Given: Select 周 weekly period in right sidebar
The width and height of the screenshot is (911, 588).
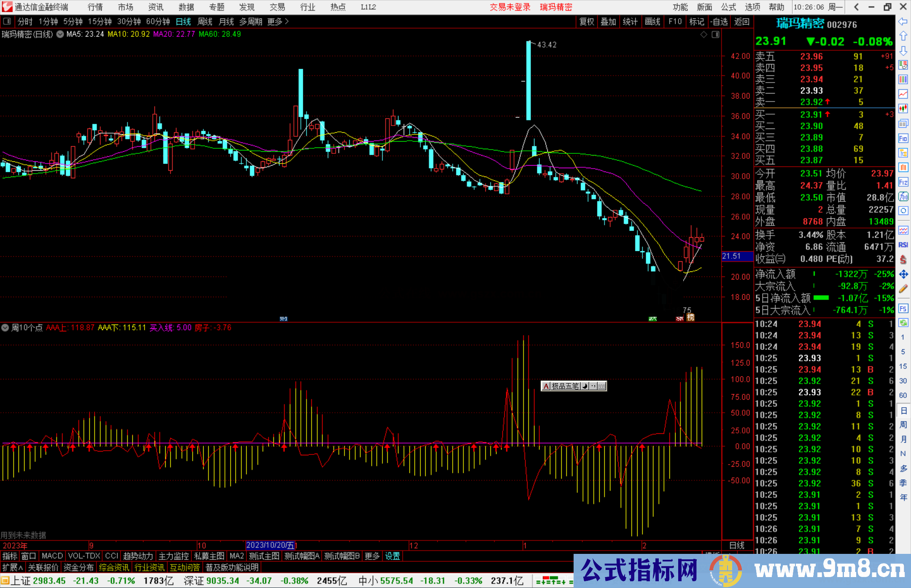Looking at the screenshot, I should pyautogui.click(x=903, y=425).
